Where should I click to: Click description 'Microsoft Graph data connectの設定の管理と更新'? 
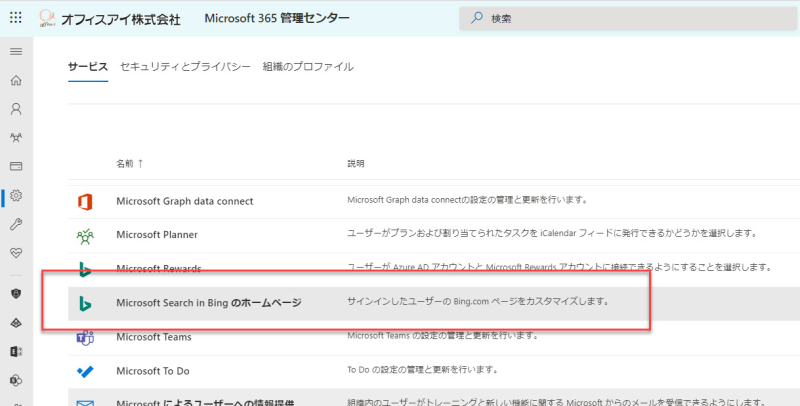[467, 199]
